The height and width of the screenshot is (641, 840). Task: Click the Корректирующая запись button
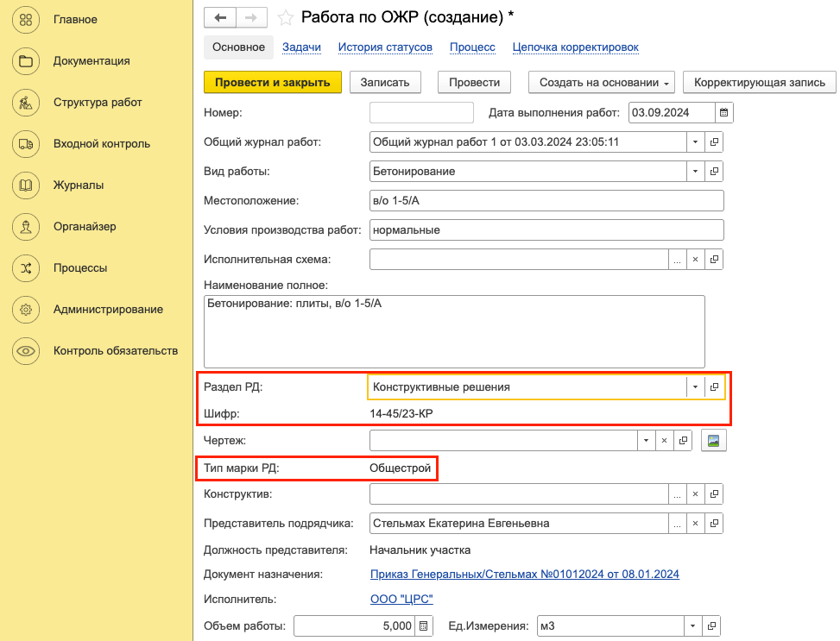pyautogui.click(x=759, y=82)
